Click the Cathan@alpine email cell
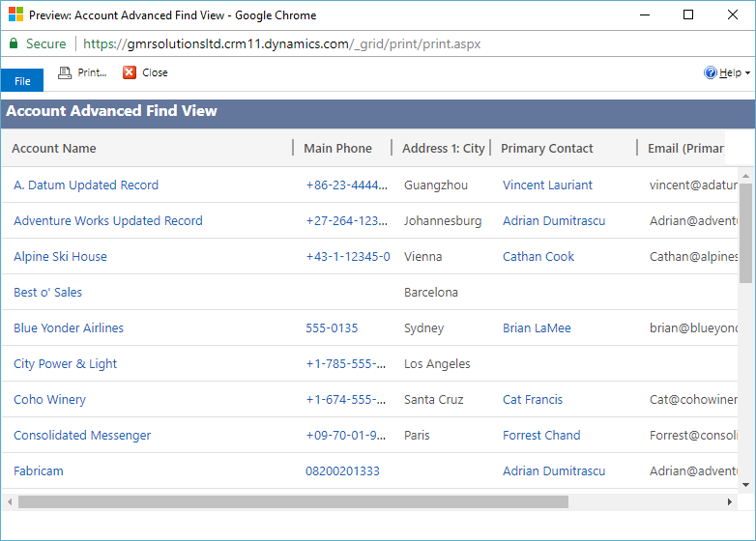 [x=693, y=256]
